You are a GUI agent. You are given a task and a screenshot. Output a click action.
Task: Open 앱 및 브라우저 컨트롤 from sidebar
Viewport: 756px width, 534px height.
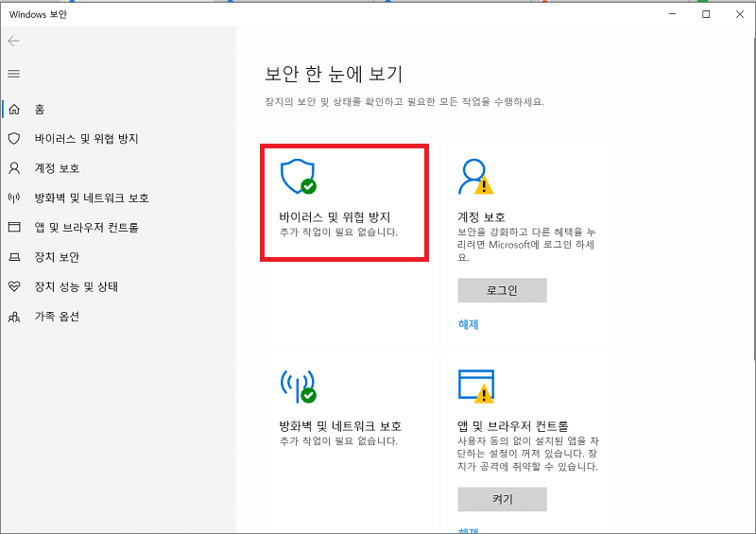[86, 227]
